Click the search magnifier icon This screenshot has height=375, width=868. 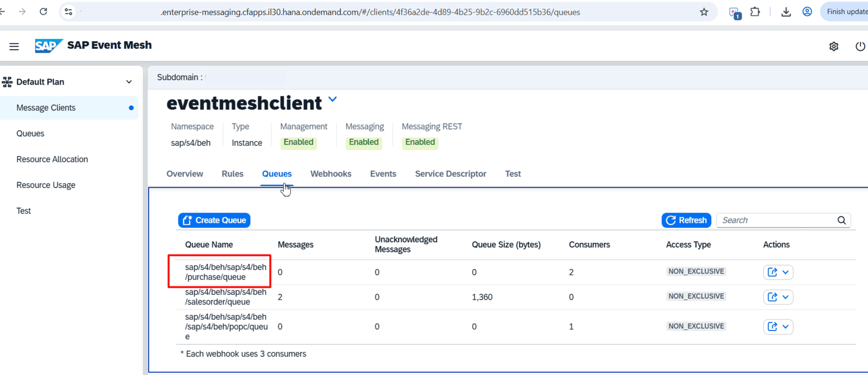point(841,221)
